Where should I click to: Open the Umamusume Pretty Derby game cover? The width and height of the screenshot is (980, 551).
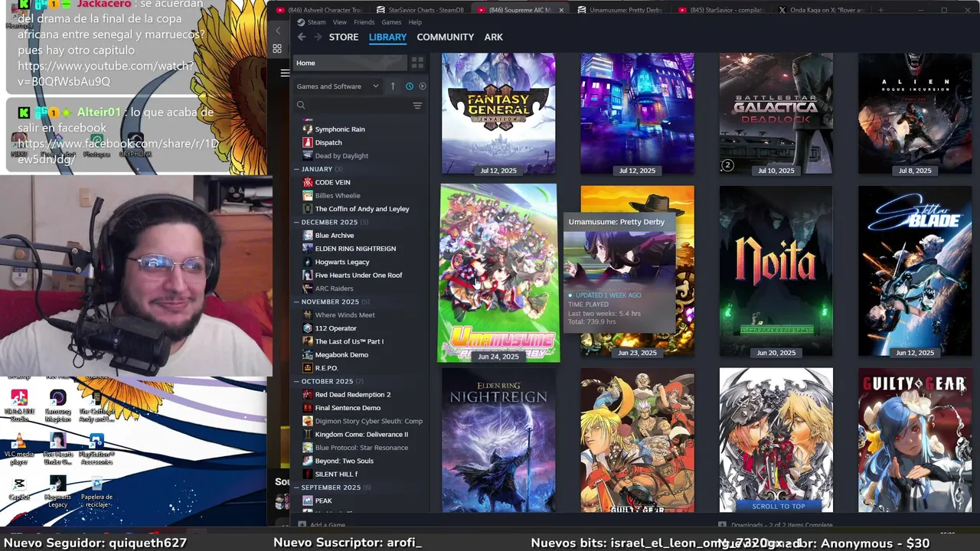(498, 272)
